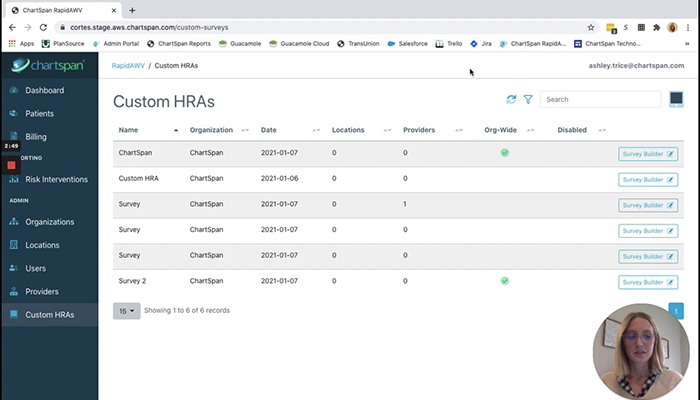Open the Chrome three-dot menu

point(688,27)
